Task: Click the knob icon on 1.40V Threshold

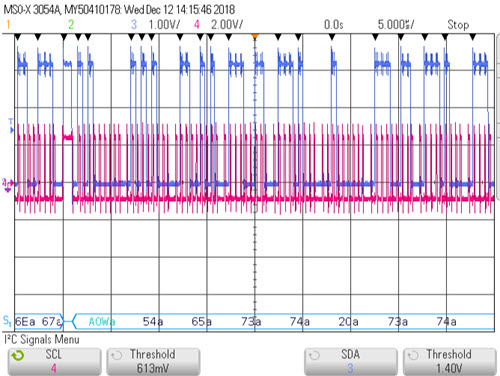Action: [413, 356]
